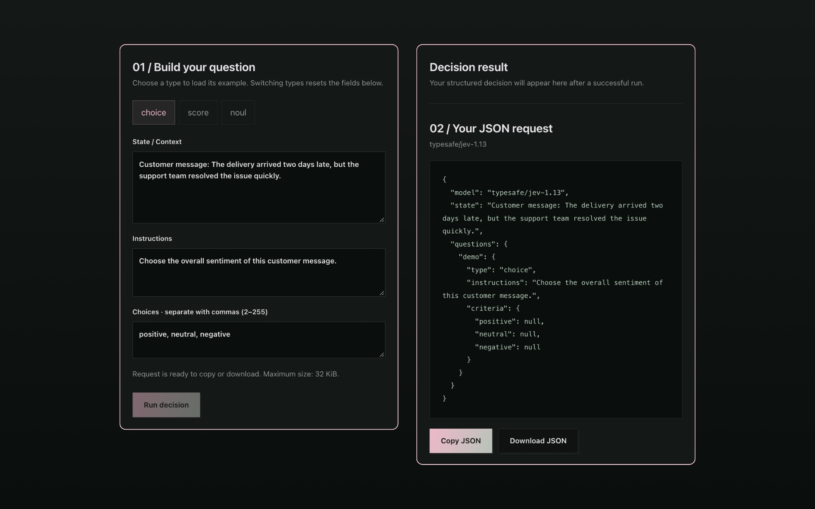This screenshot has height=509, width=815.
Task: Click into the State / Context textarea
Action: click(259, 187)
